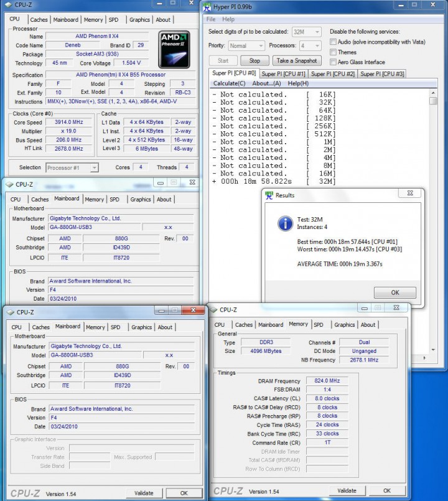Open the Processor #1 selection dropdown
This screenshot has width=448, height=501.
pos(72,168)
